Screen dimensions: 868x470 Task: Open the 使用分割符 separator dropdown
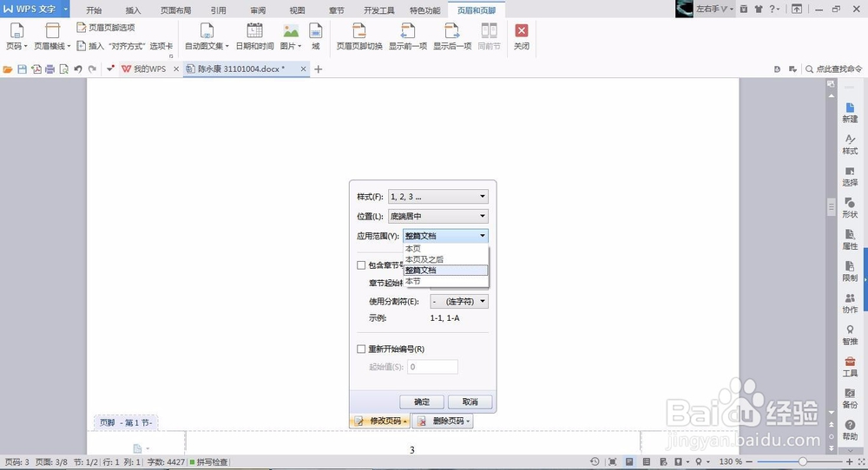(x=459, y=302)
